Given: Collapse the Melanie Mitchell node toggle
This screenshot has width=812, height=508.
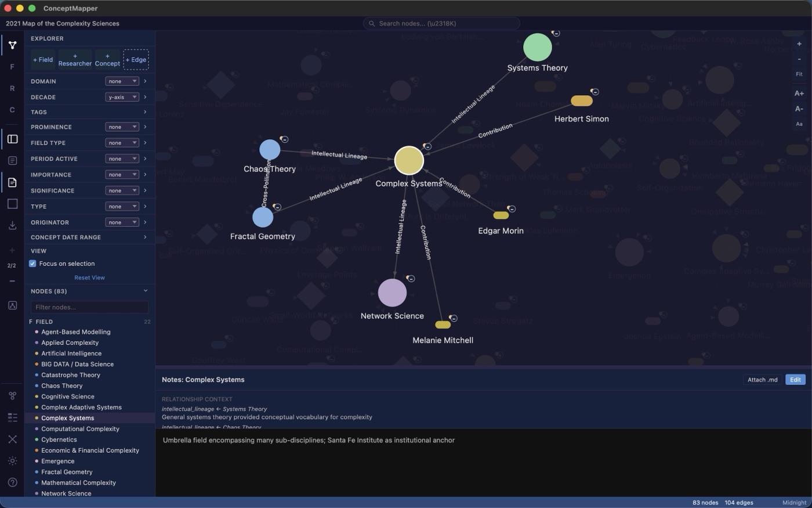Looking at the screenshot, I should coord(453,318).
